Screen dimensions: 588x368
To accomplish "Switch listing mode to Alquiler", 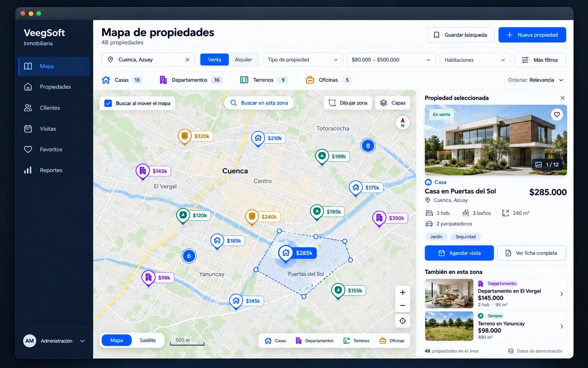I will tap(243, 60).
